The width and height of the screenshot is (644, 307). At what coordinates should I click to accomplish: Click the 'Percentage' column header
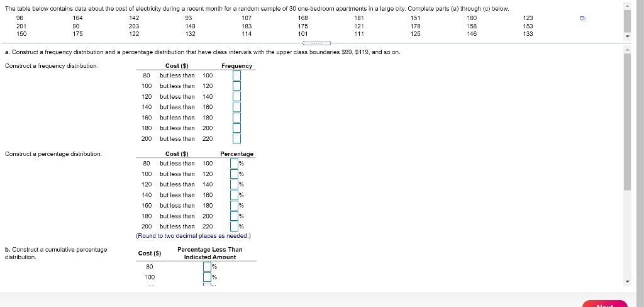pyautogui.click(x=237, y=153)
